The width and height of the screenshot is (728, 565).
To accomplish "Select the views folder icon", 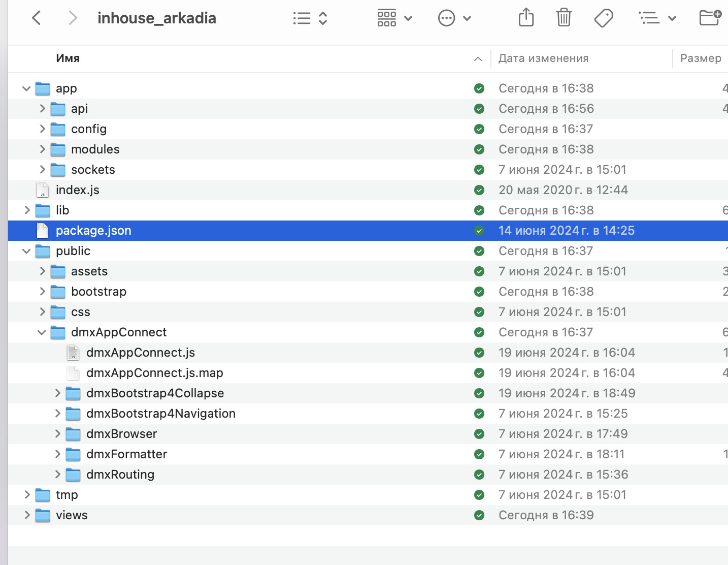I will [x=43, y=515].
